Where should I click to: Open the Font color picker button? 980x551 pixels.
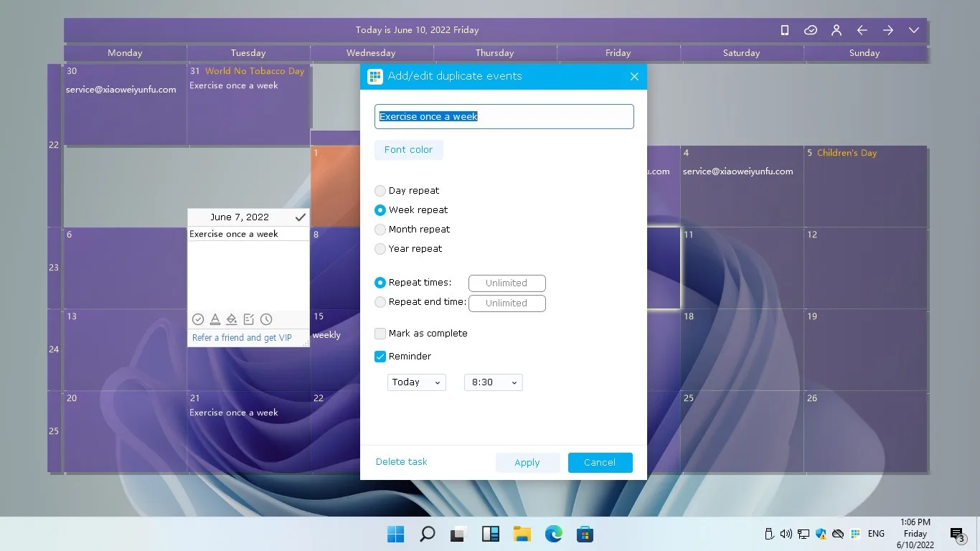click(x=409, y=150)
